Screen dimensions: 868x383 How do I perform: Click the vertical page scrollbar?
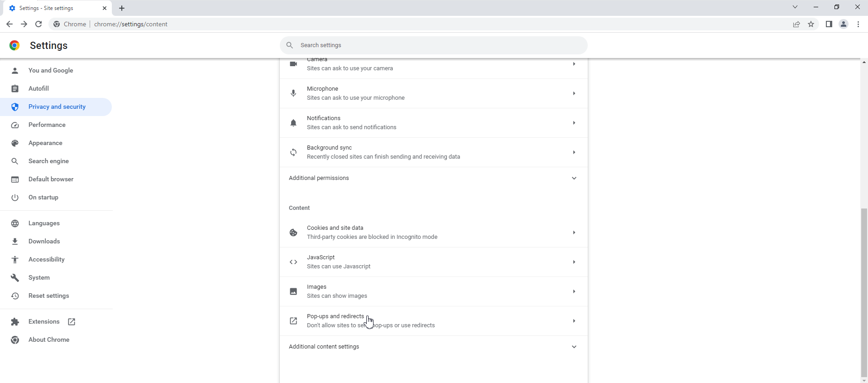tap(864, 290)
